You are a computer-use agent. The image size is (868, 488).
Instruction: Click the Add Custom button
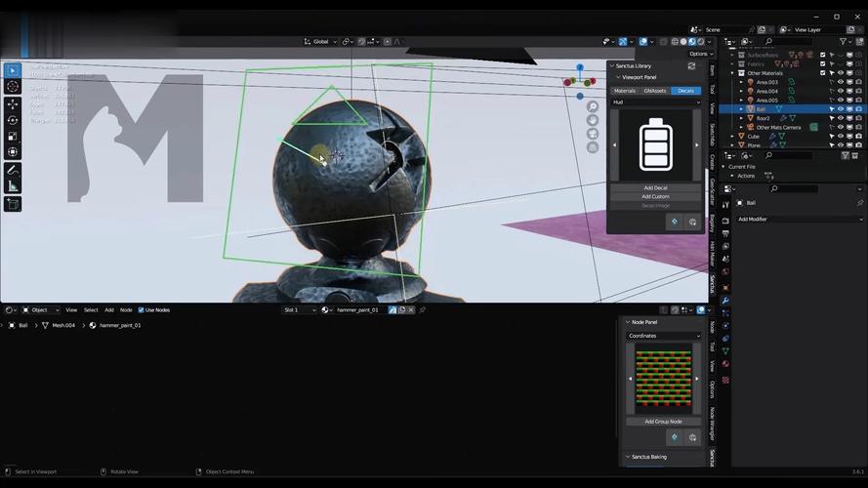[x=656, y=196]
